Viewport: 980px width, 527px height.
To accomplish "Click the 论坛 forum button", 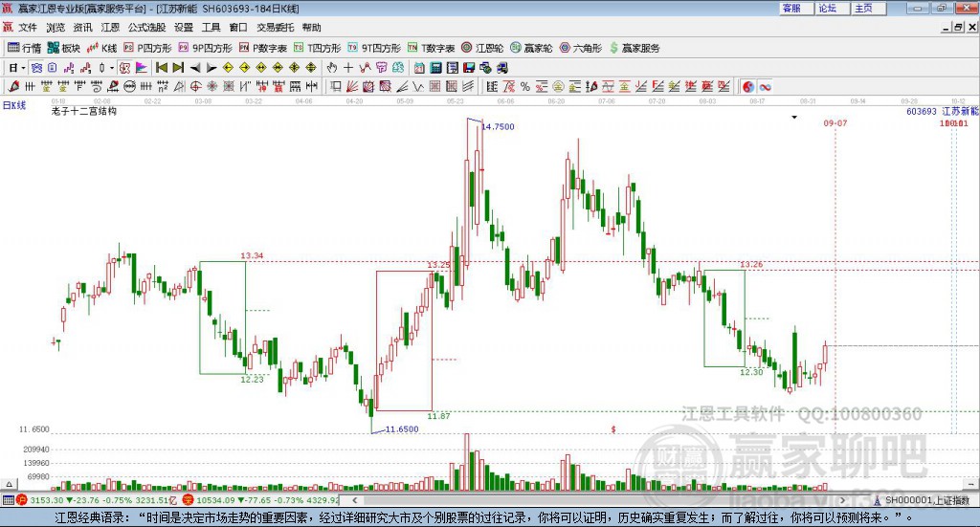I will tap(832, 8).
